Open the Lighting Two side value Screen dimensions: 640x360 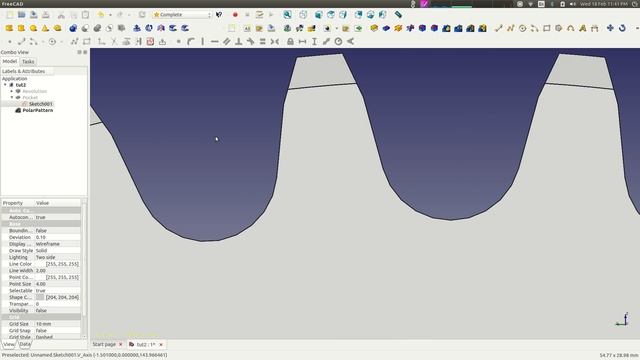point(58,258)
